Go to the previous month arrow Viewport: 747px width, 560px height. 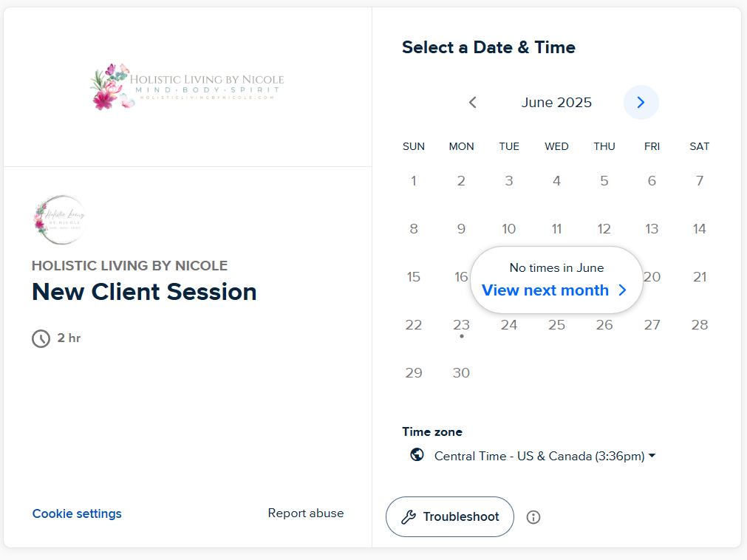473,103
